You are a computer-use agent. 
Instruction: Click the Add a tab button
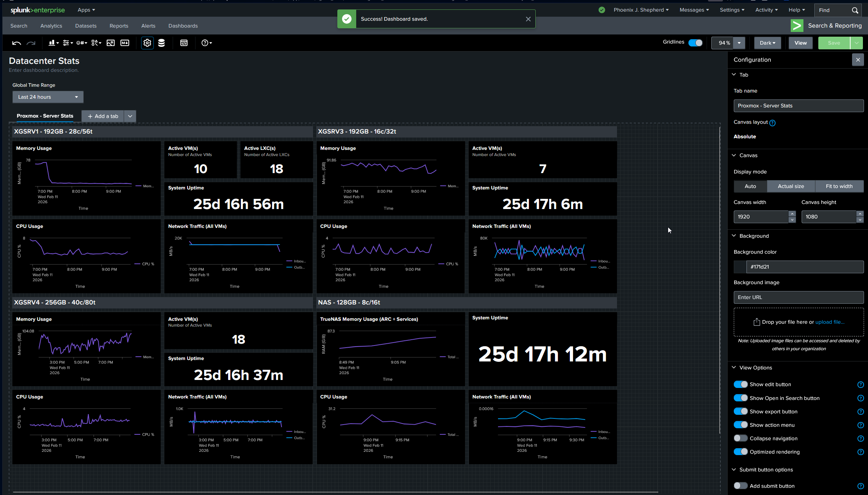tap(103, 116)
